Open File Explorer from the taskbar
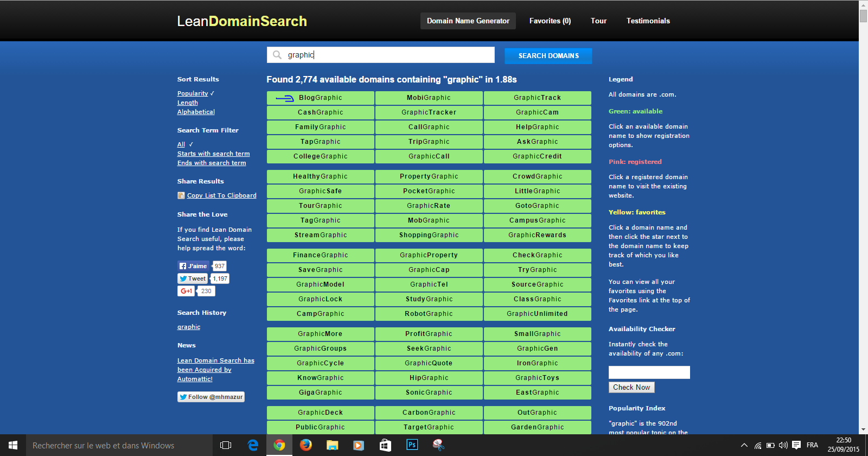This screenshot has height=456, width=868. [333, 445]
